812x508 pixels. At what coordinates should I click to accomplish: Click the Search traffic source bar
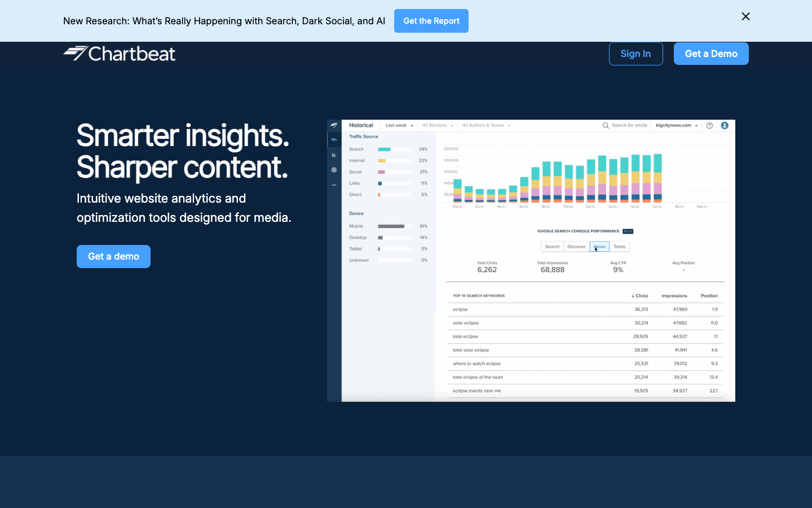click(394, 150)
